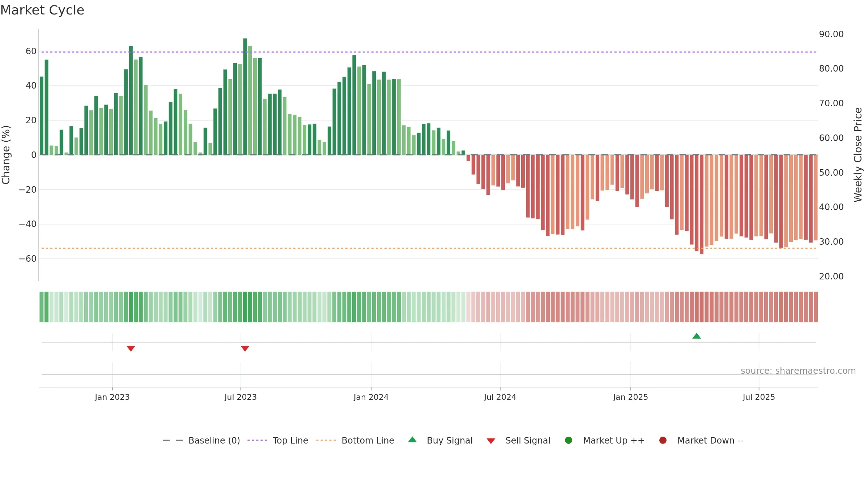Click the source: sharemaestro.com text
This screenshot has width=868, height=488.
798,371
